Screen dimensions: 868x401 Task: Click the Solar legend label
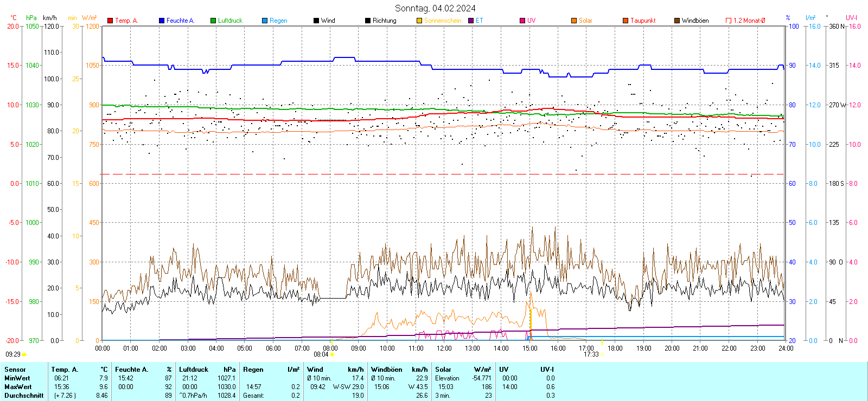click(x=585, y=21)
